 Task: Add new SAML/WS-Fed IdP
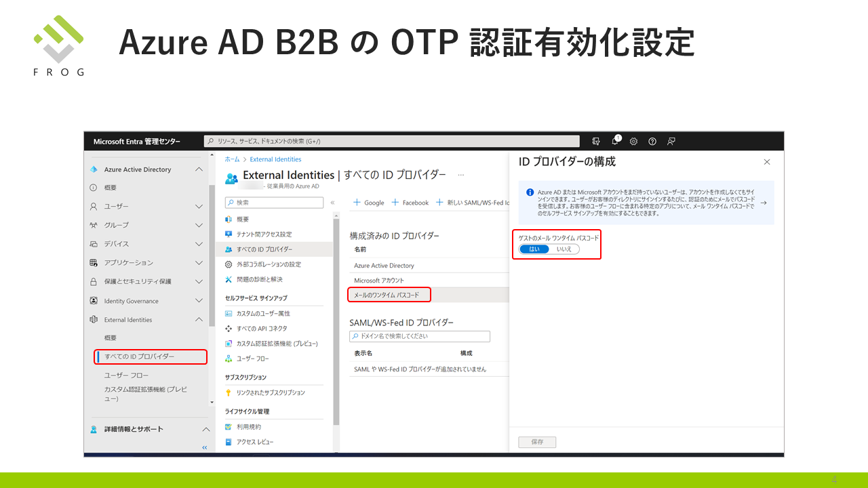tap(473, 203)
